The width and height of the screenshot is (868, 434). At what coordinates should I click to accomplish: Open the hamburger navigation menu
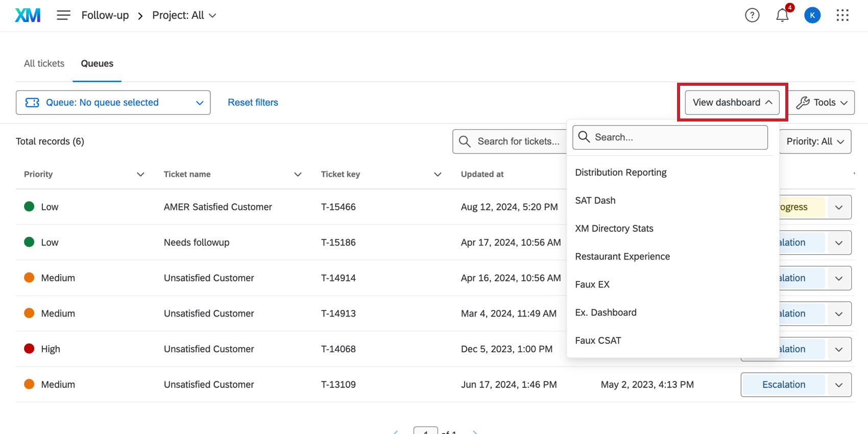(63, 15)
